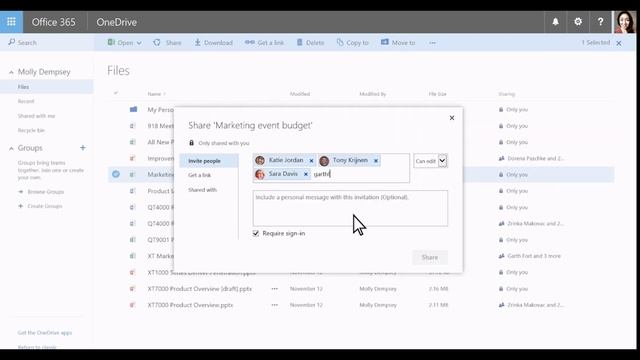Open the notifications bell
640x360 pixels.
[x=555, y=22]
